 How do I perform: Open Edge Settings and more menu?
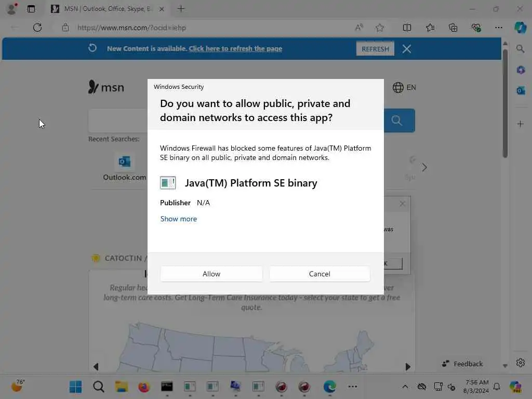click(498, 28)
